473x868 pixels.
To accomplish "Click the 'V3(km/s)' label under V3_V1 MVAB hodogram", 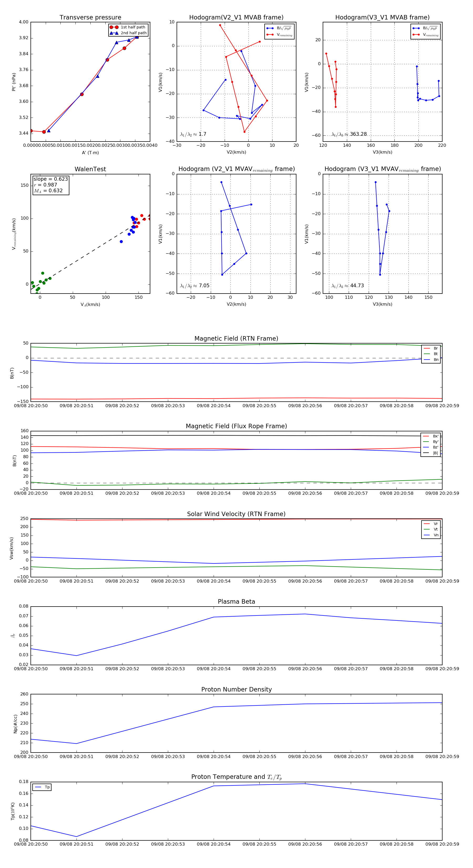I will (382, 153).
